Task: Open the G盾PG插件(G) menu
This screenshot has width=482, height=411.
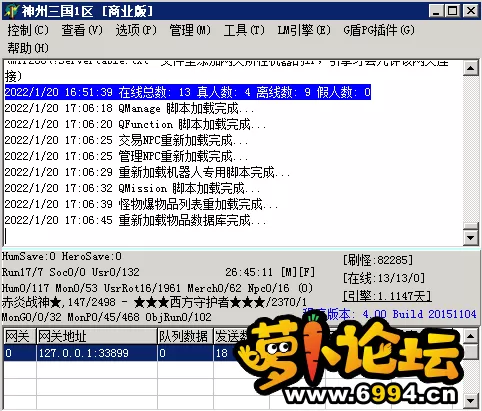Action: point(379,30)
